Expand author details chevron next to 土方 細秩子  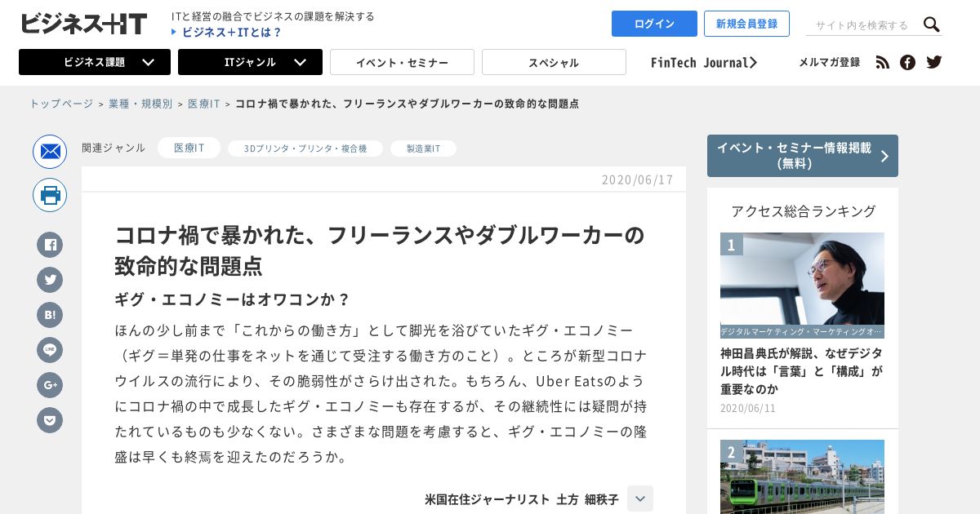(x=640, y=498)
